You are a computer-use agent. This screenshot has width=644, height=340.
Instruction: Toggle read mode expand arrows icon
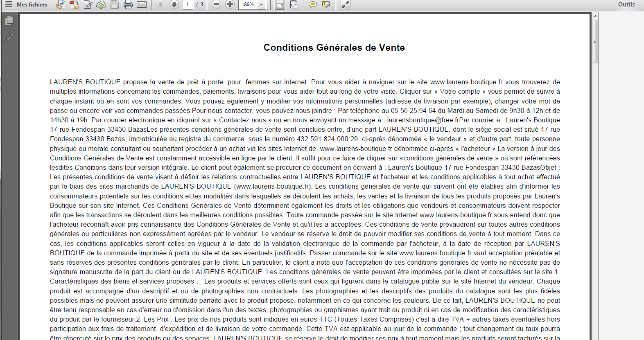click(346, 5)
